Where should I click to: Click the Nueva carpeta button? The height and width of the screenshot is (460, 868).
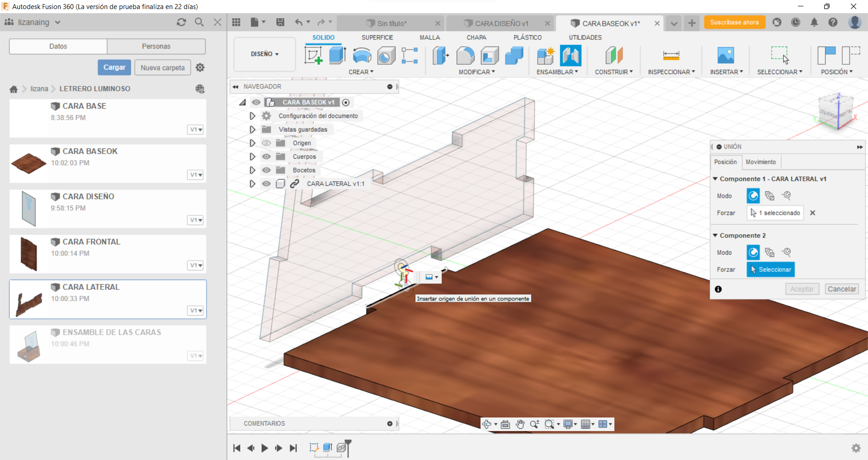click(x=163, y=67)
